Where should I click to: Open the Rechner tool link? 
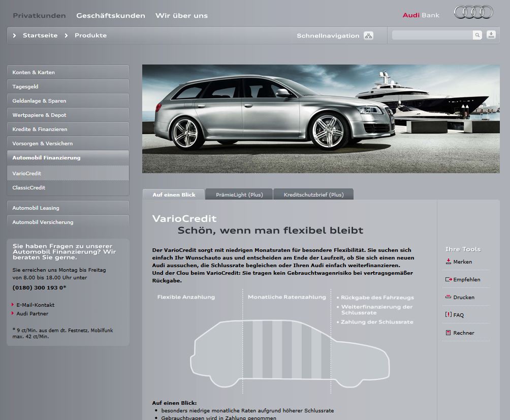[464, 333]
